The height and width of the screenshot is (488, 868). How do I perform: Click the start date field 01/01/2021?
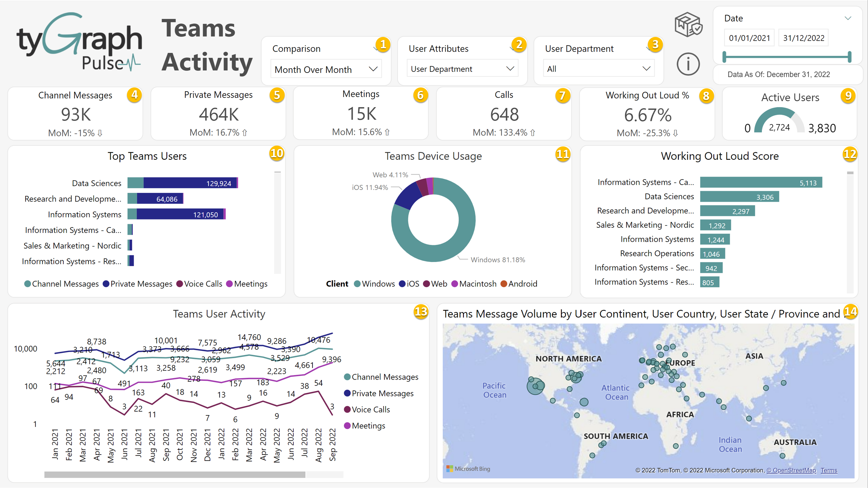pyautogui.click(x=749, y=38)
